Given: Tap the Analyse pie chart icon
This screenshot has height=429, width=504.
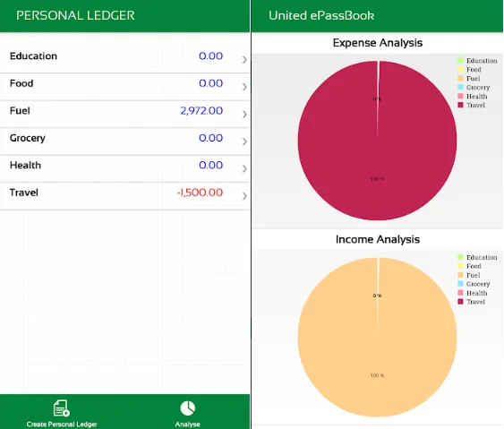Looking at the screenshot, I should tap(188, 408).
